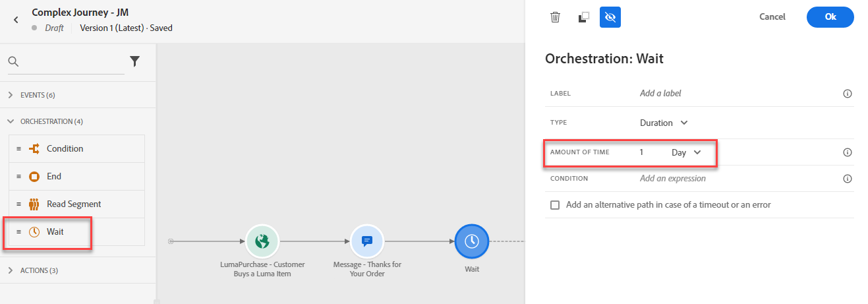Click the Version 1 (Latest) · Saved text

tap(126, 28)
